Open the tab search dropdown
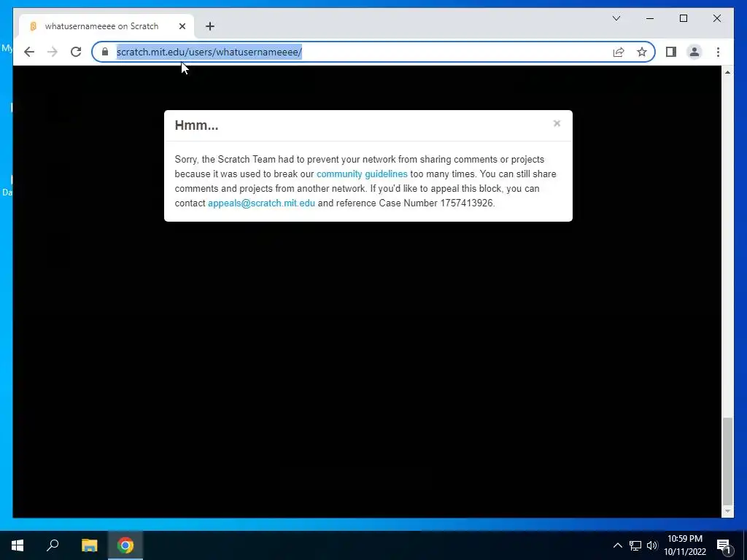This screenshot has width=747, height=560. (616, 18)
